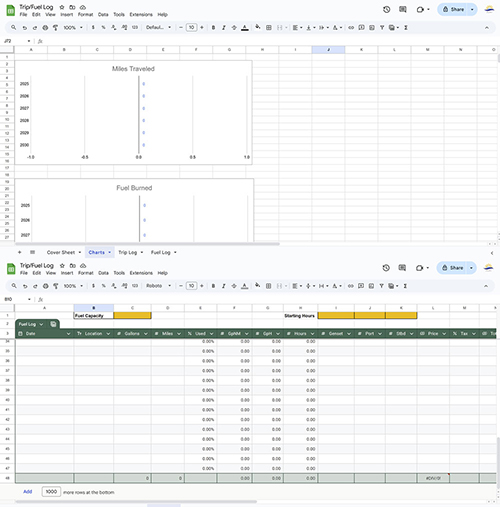
Task: Open Default font dropdown in top window
Action: [x=158, y=27]
